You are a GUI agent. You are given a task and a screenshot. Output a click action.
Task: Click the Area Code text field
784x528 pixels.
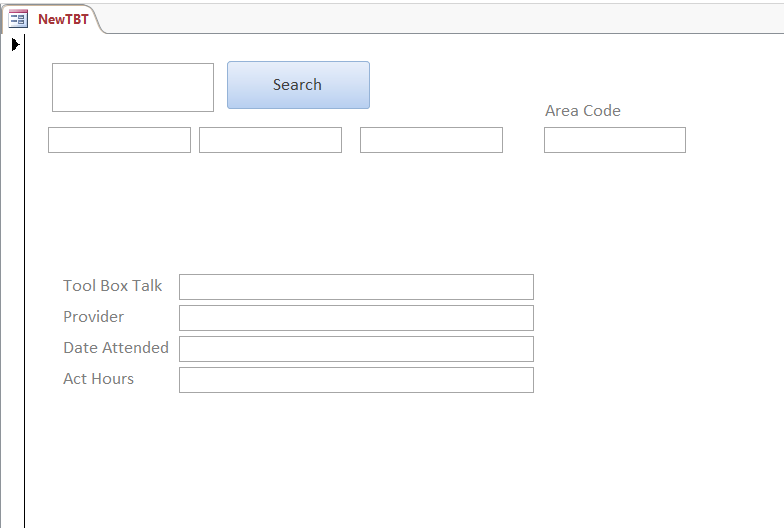point(615,140)
